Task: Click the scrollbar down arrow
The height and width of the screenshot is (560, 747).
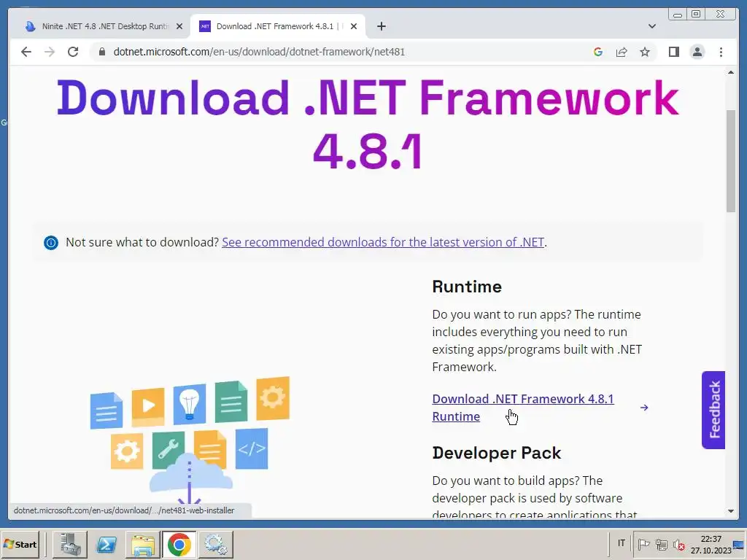Action: 731,511
